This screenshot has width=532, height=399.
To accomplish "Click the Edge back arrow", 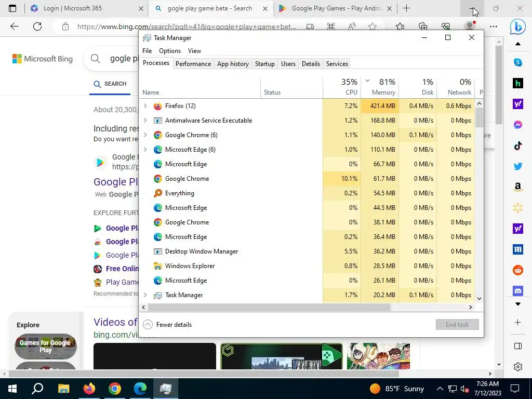I will (x=14, y=26).
